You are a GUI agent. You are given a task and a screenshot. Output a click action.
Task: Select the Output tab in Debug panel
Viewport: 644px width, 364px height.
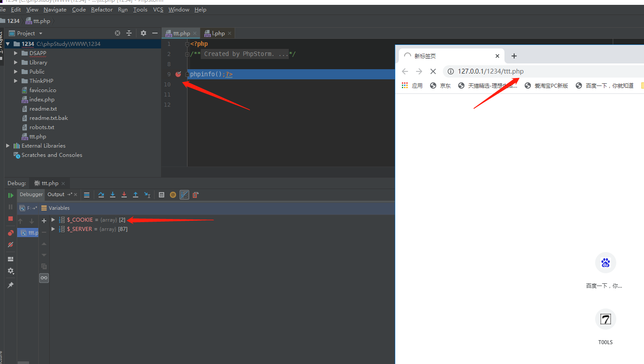[56, 194]
